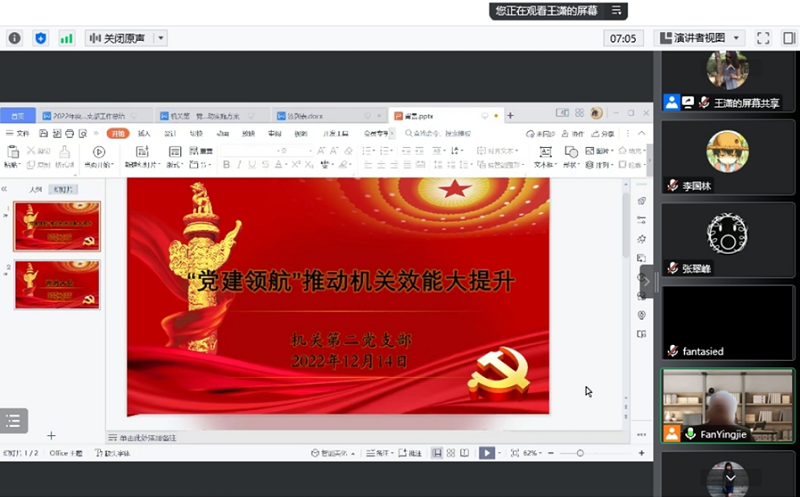Select the 插入 ribbon tab
Viewport: 800px width, 497px height.
click(x=144, y=134)
